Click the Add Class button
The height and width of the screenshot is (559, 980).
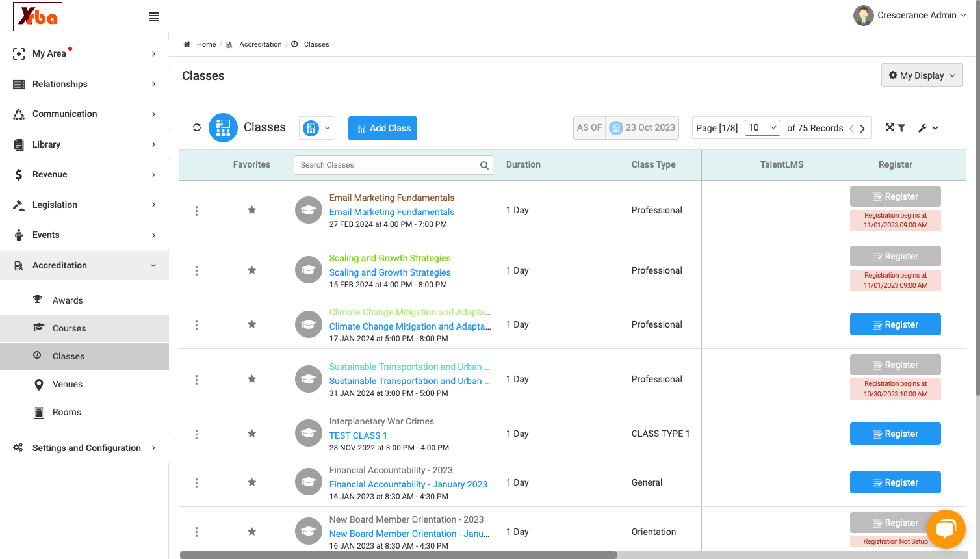pos(383,128)
